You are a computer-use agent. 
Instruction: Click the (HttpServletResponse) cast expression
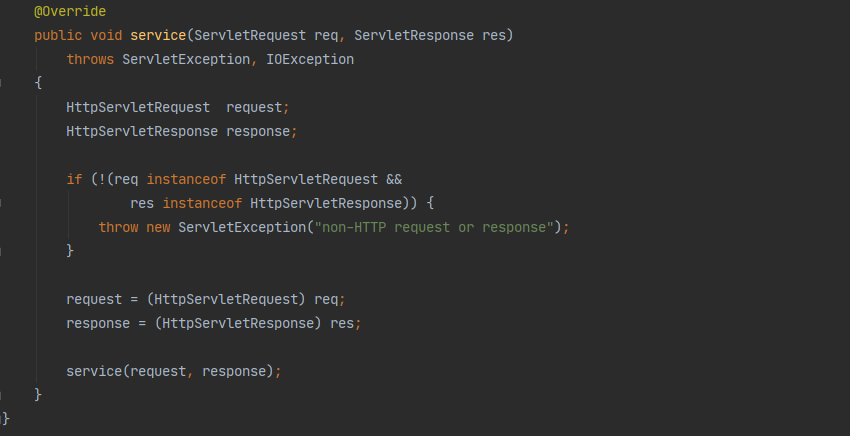(x=238, y=323)
